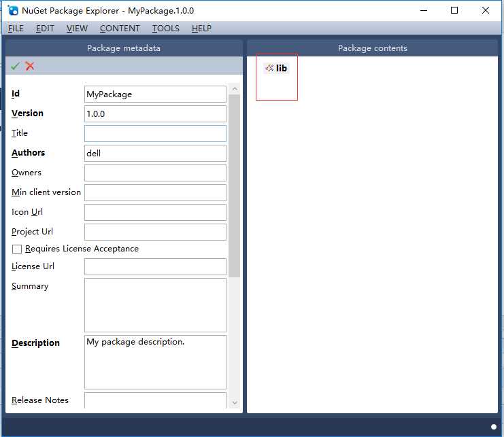The height and width of the screenshot is (437, 504).
Task: Toggle Requires License Acceptance checkbox
Action: [x=17, y=249]
